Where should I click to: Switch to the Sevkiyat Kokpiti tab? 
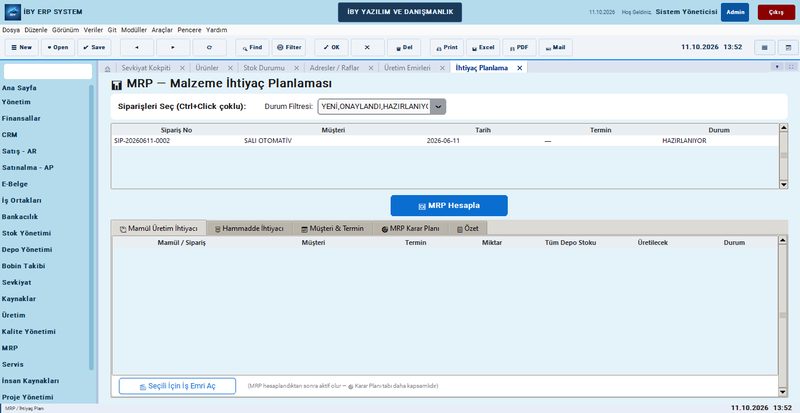(146, 67)
